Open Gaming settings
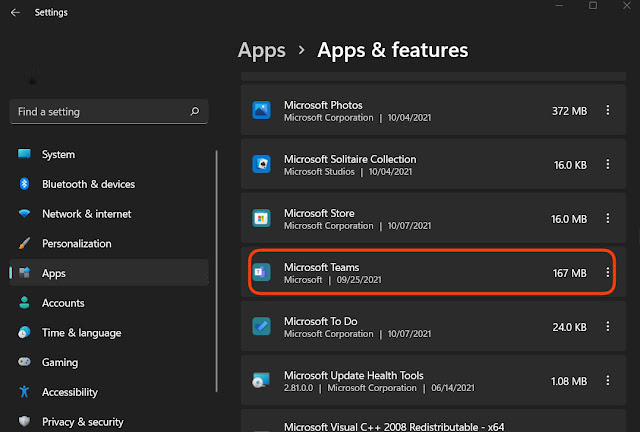 [x=109, y=362]
